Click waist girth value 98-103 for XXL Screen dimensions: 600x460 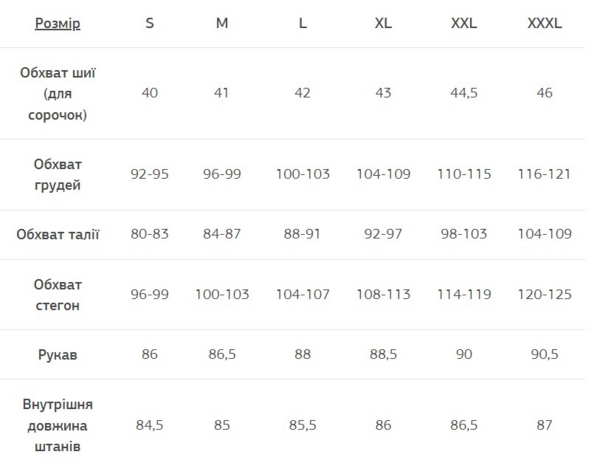click(464, 235)
